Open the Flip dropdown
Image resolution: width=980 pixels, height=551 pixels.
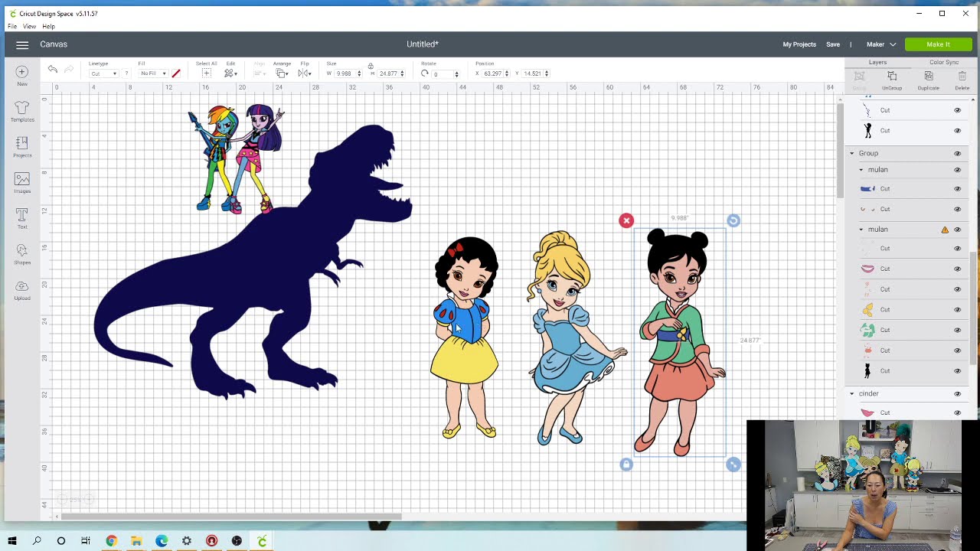pyautogui.click(x=304, y=73)
